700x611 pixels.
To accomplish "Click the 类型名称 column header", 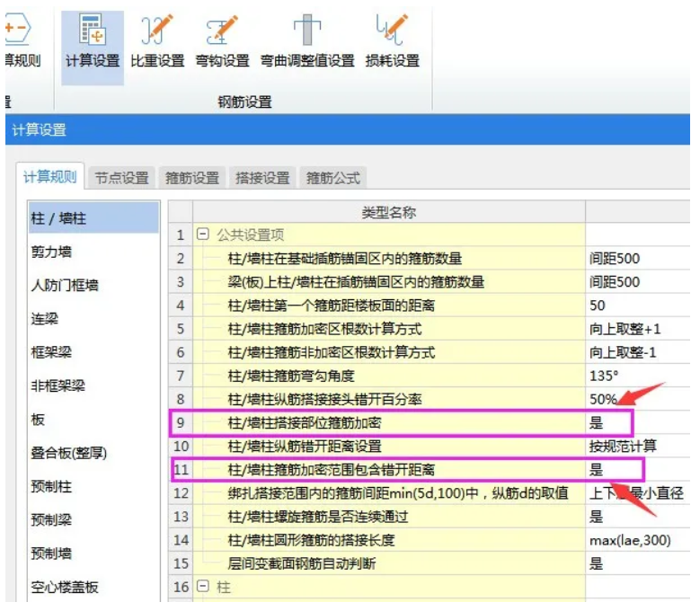I will pos(389,212).
